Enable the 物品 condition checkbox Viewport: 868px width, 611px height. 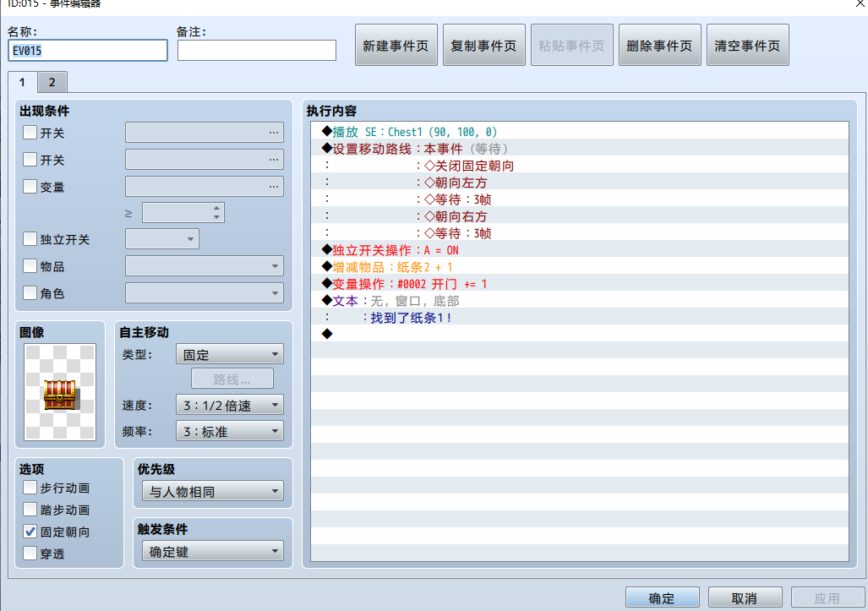pos(30,266)
